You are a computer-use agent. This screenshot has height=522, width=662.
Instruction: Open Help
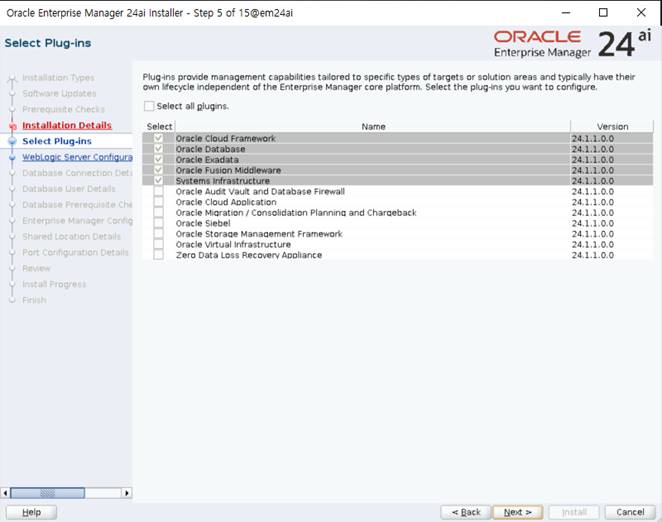pos(31,512)
